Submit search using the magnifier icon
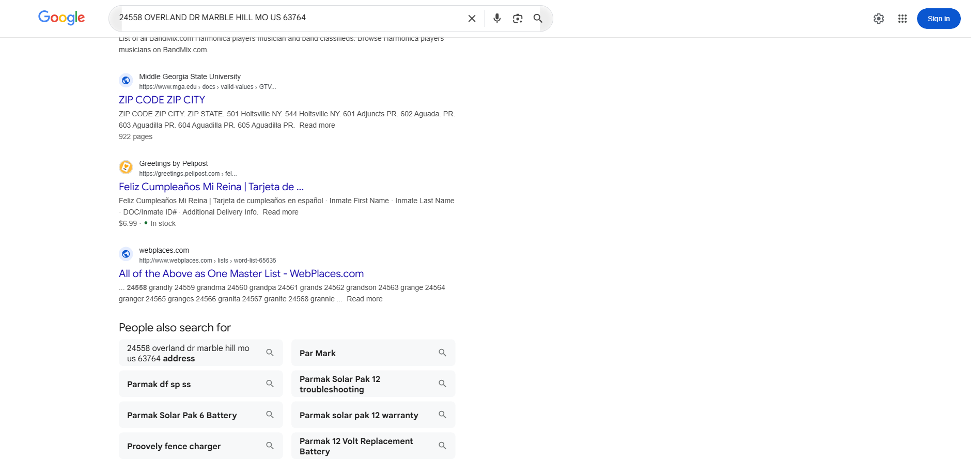This screenshot has width=980, height=474. [x=538, y=19]
